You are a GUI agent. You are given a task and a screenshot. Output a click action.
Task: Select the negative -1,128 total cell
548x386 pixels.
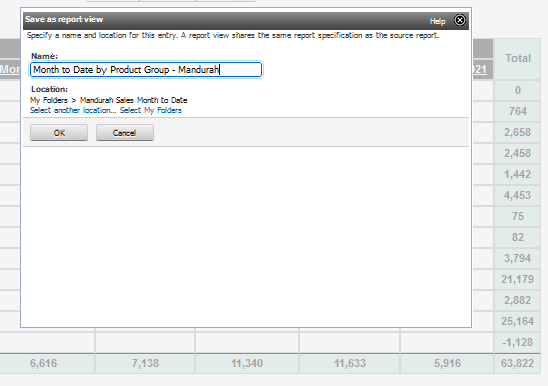click(518, 342)
